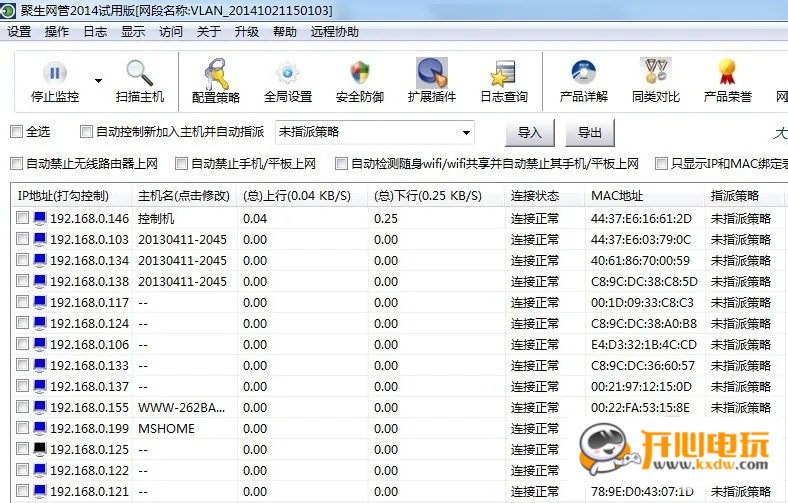Open the 日志 menu
The image size is (788, 503).
pos(95,32)
